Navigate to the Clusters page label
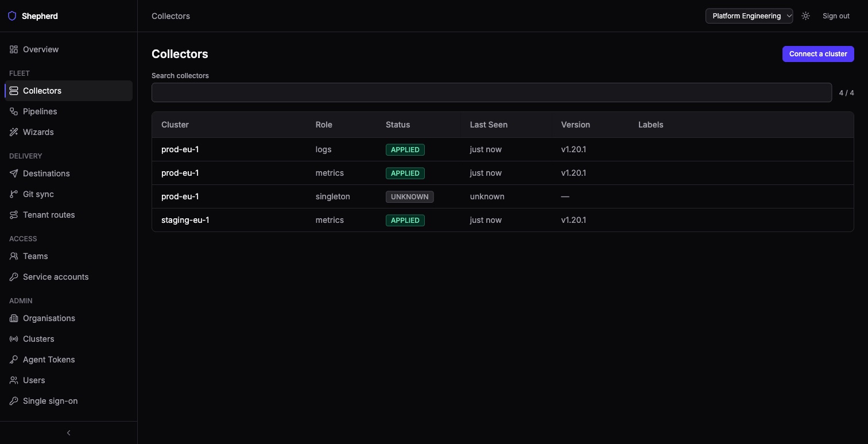 point(38,339)
